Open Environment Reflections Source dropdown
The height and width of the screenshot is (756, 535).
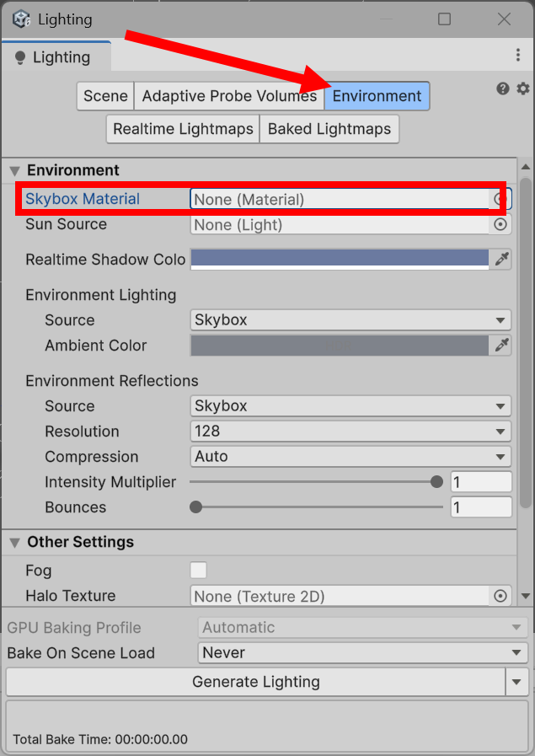click(x=350, y=406)
